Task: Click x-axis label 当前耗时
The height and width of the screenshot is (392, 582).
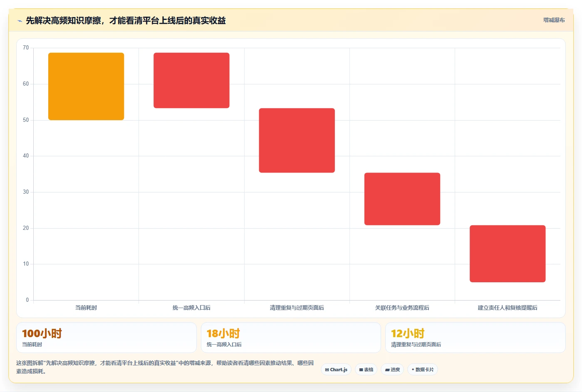Action: pos(86,308)
